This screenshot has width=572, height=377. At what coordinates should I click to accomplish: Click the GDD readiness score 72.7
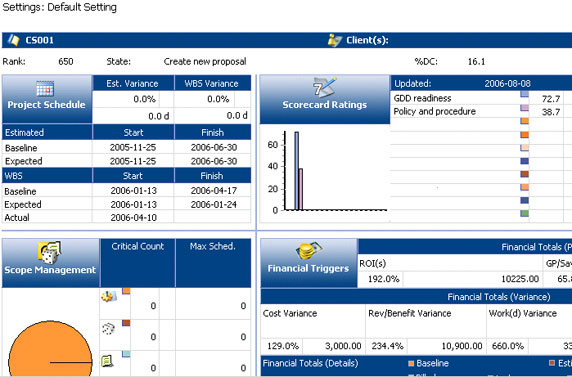tap(551, 99)
